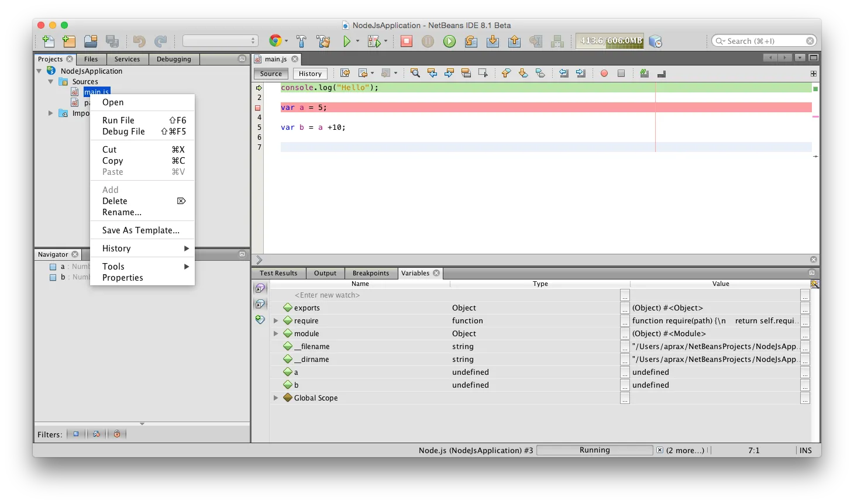Image resolution: width=854 pixels, height=504 pixels.
Task: Open the Debug Project dropdown arrow
Action: 385,41
